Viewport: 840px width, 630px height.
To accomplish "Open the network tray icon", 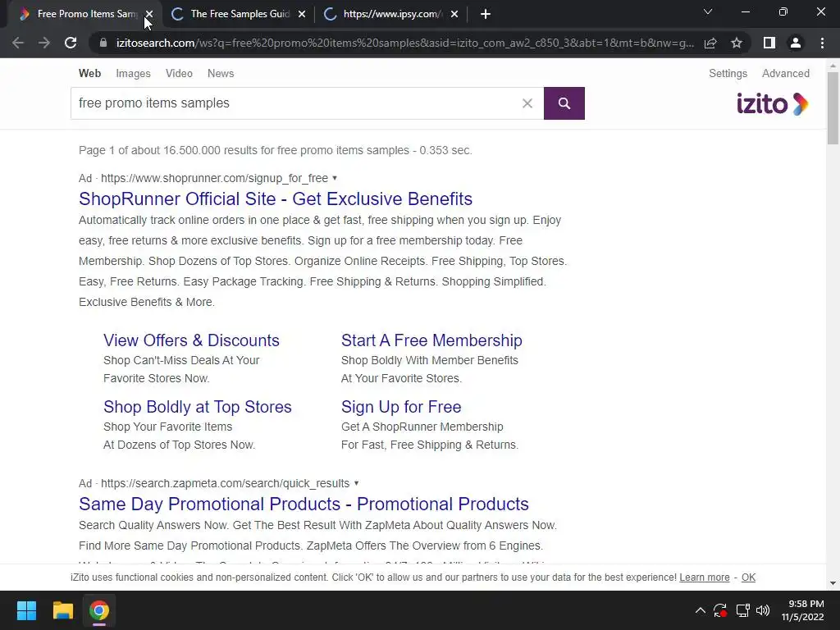I will (x=742, y=610).
